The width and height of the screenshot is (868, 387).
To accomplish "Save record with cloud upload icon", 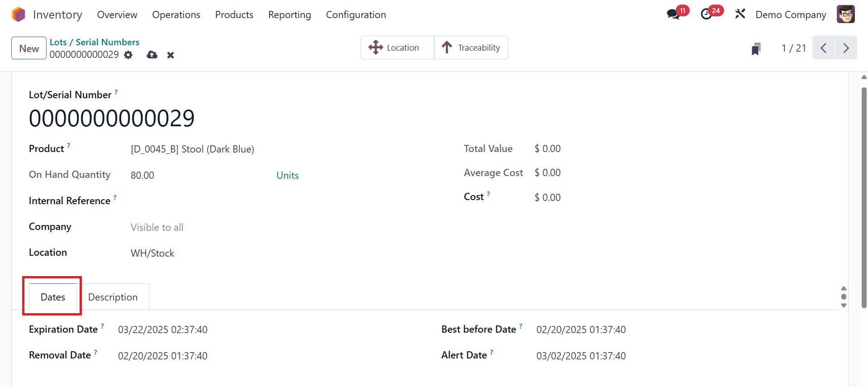I will coord(152,55).
